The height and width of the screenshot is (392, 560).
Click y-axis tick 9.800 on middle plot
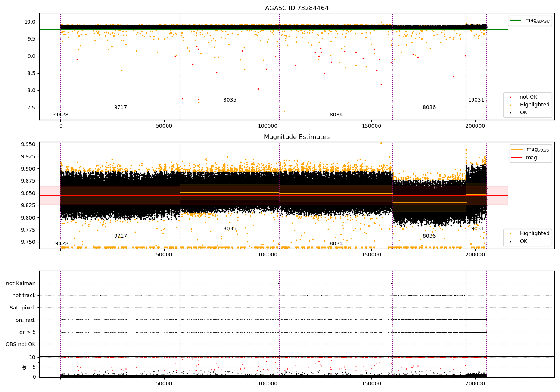28,218
